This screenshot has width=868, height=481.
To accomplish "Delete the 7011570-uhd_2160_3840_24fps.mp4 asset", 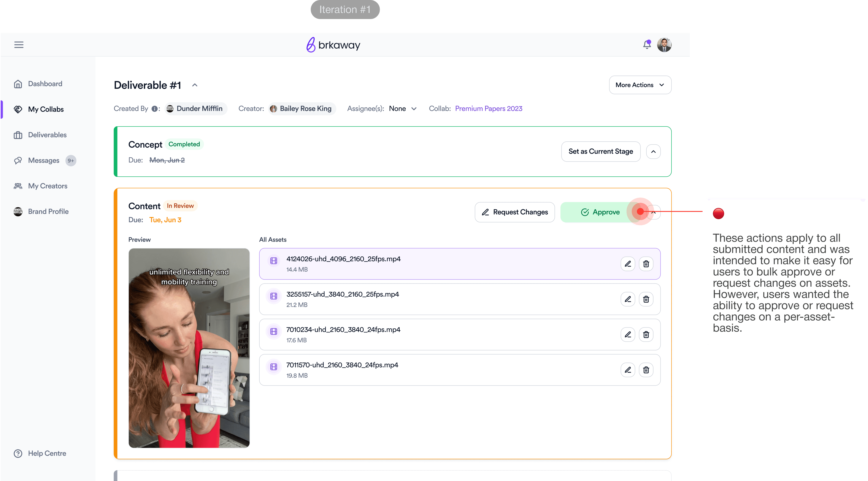I will 646,370.
